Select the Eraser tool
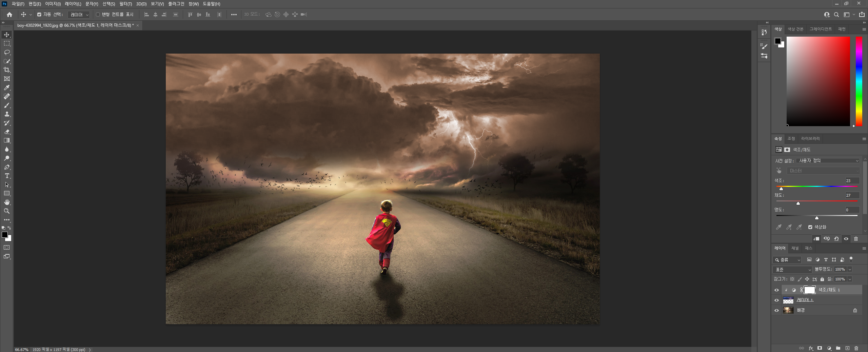This screenshot has width=868, height=352. point(7,132)
